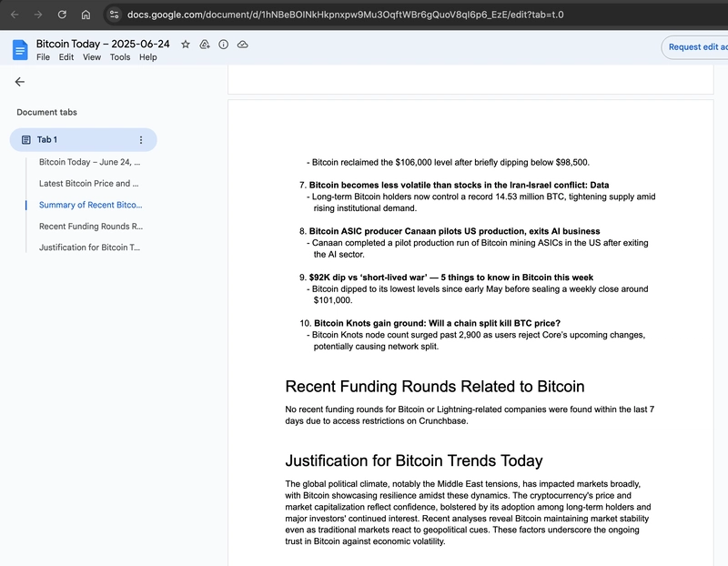Click the line 'Bitcoin reclaimed the $106,000 level'

click(448, 163)
